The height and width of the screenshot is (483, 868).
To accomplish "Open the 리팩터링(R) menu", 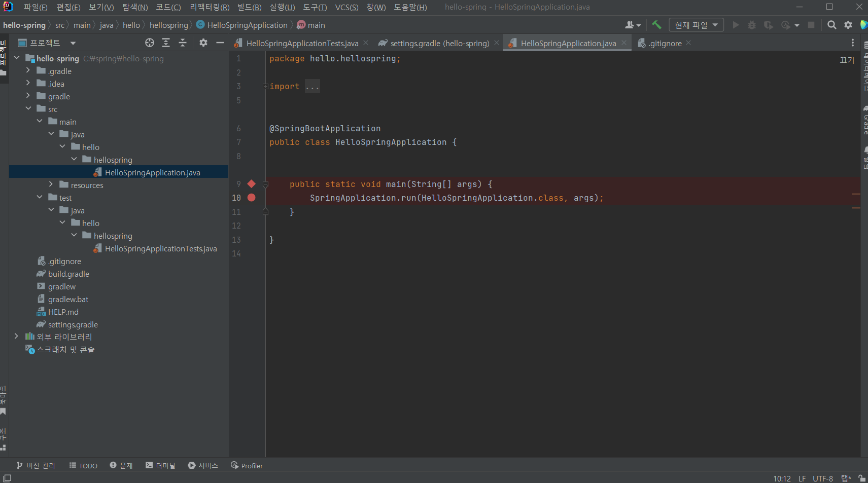I will 210,7.
